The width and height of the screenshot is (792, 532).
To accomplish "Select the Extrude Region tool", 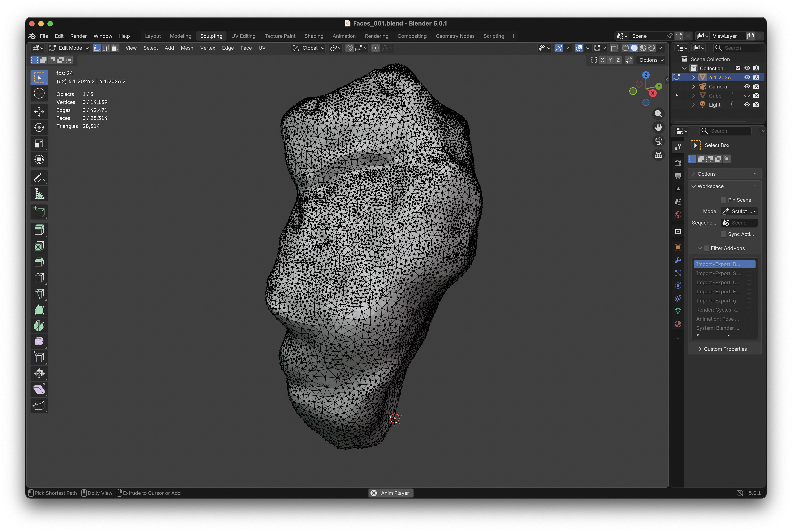I will pyautogui.click(x=39, y=230).
